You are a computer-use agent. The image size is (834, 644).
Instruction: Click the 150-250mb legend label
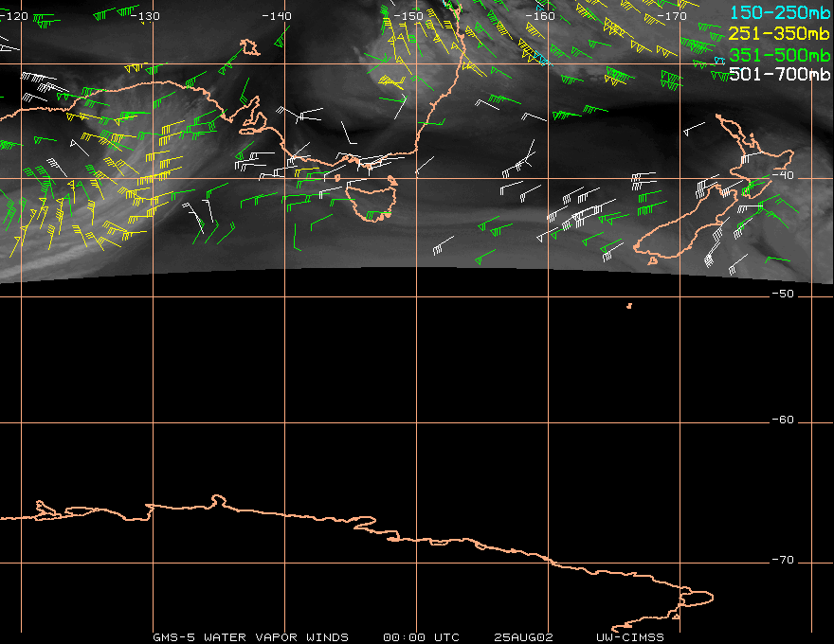pyautogui.click(x=780, y=12)
